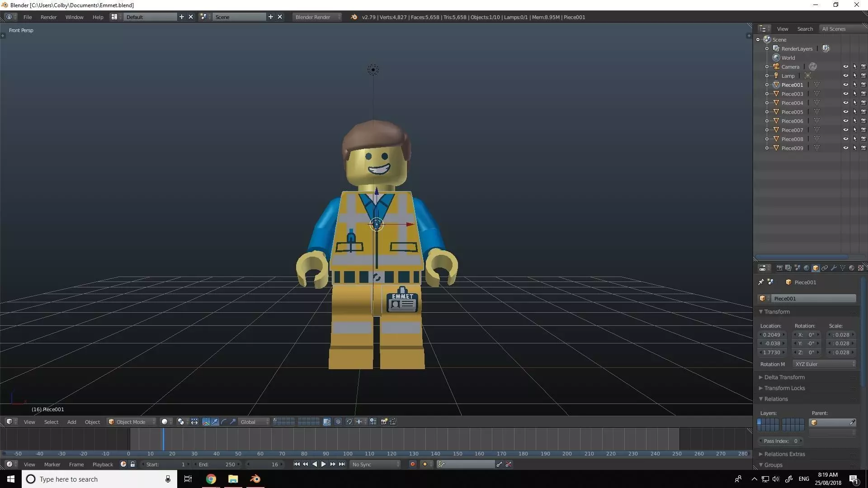This screenshot has width=868, height=488.
Task: Pin the properties context with pushpin
Action: (761, 282)
